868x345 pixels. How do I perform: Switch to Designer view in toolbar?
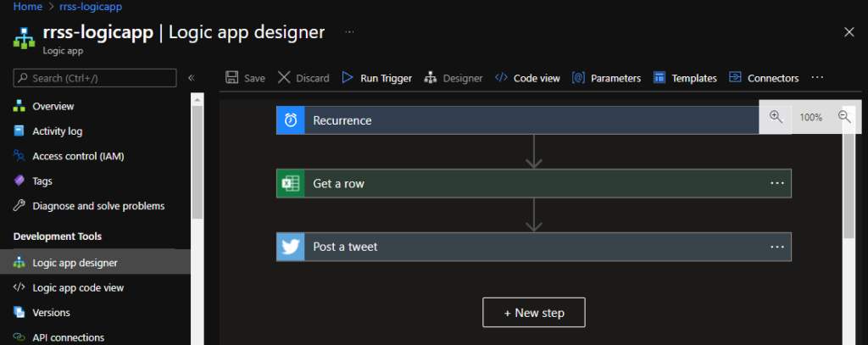(453, 78)
